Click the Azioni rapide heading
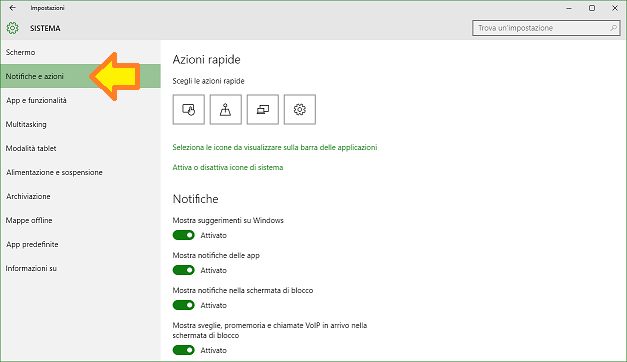 tap(206, 60)
